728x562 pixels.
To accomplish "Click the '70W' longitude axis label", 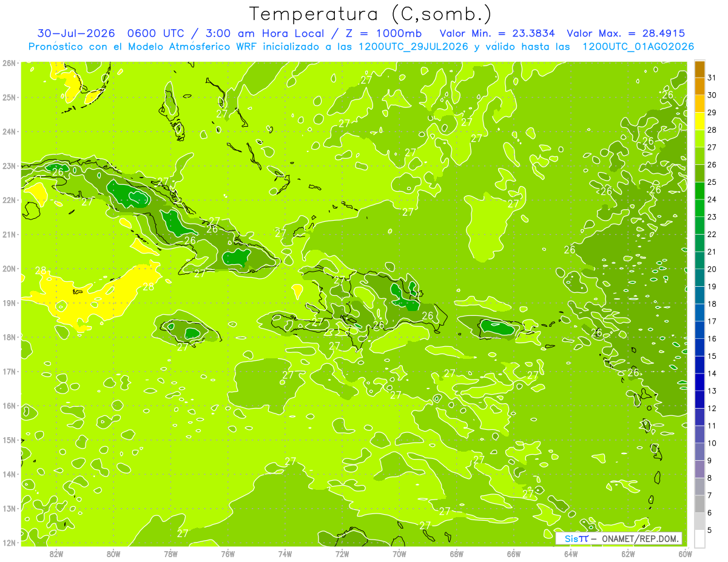I will 399,554.
